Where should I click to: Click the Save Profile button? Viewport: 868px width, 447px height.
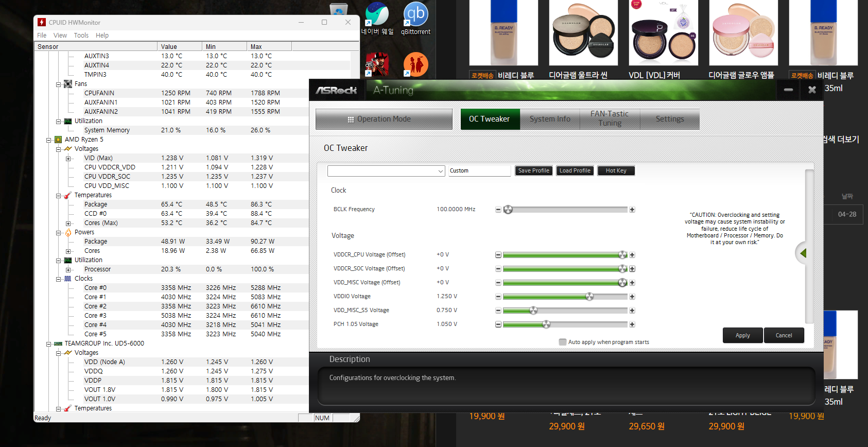533,170
